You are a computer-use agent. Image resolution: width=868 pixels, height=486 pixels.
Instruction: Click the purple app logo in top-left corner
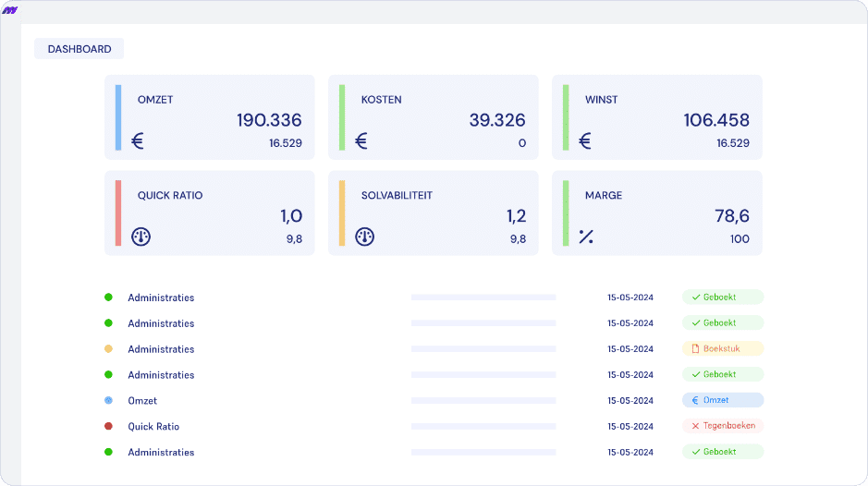pyautogui.click(x=11, y=9)
